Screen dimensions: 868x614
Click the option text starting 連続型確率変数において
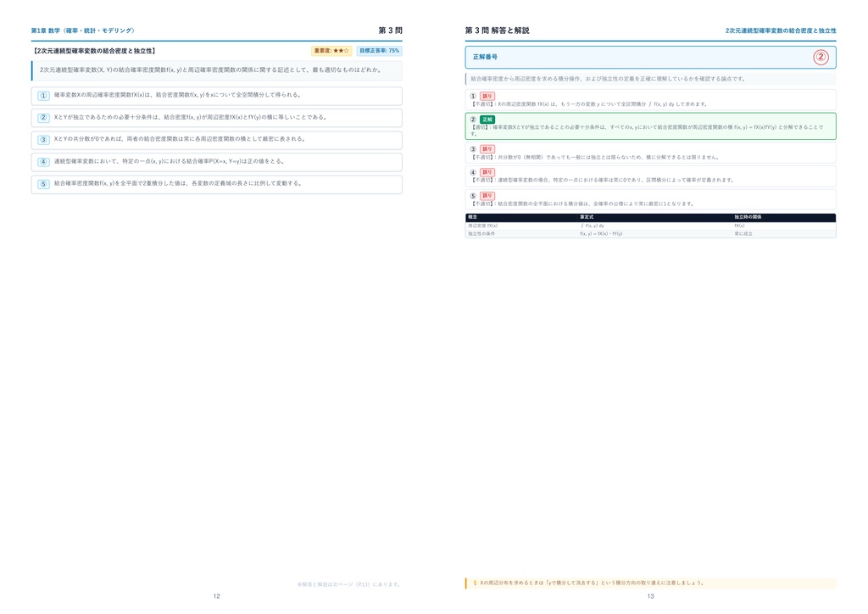[170, 162]
